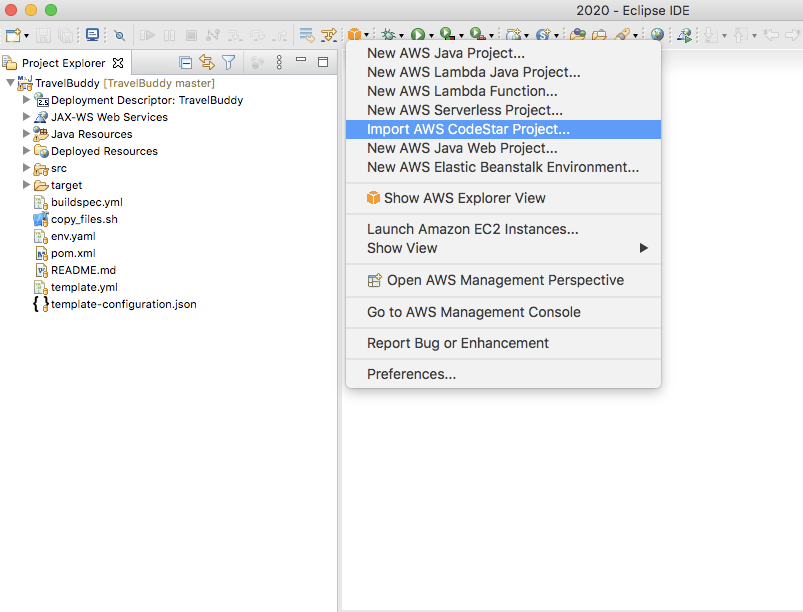This screenshot has height=612, width=803.
Task: Click the green bug Debug icon
Action: point(389,34)
